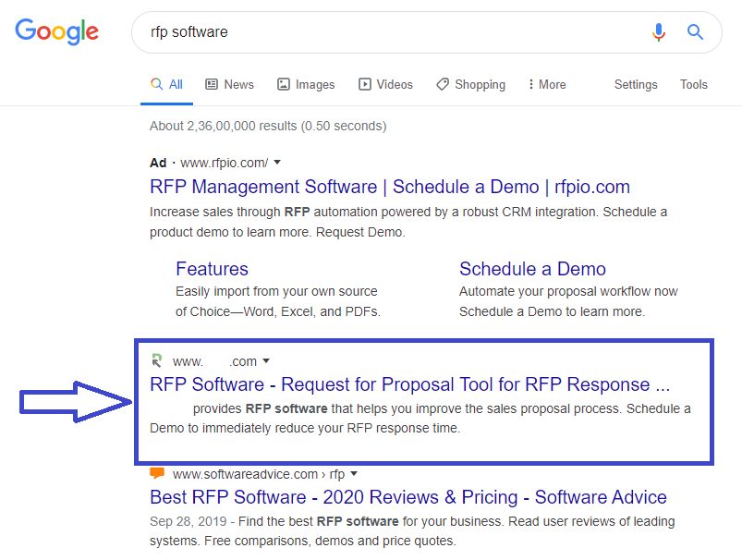Open search Tools
The height and width of the screenshot is (560, 742).
tap(694, 85)
